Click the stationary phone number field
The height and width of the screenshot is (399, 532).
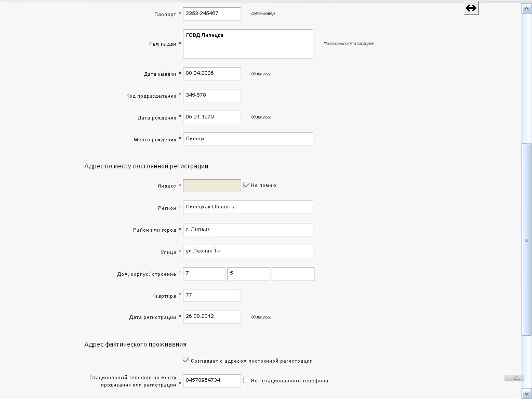pyautogui.click(x=212, y=381)
